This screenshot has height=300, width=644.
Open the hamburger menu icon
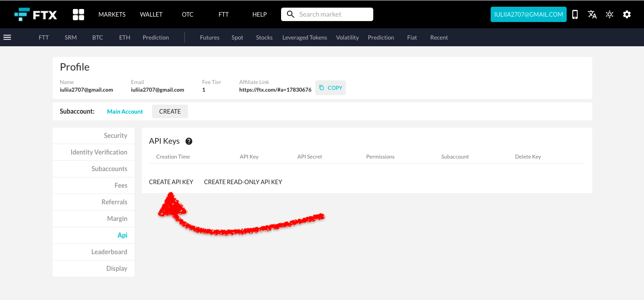7,37
